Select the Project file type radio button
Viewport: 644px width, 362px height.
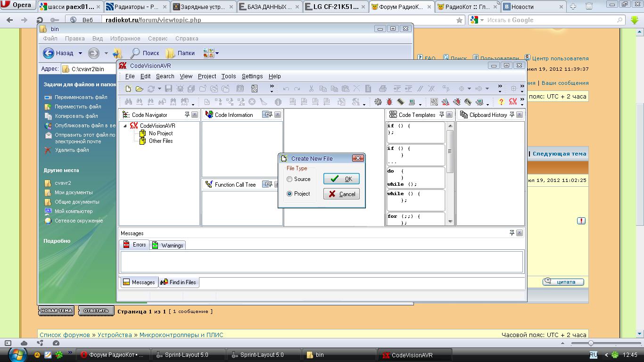pos(289,194)
